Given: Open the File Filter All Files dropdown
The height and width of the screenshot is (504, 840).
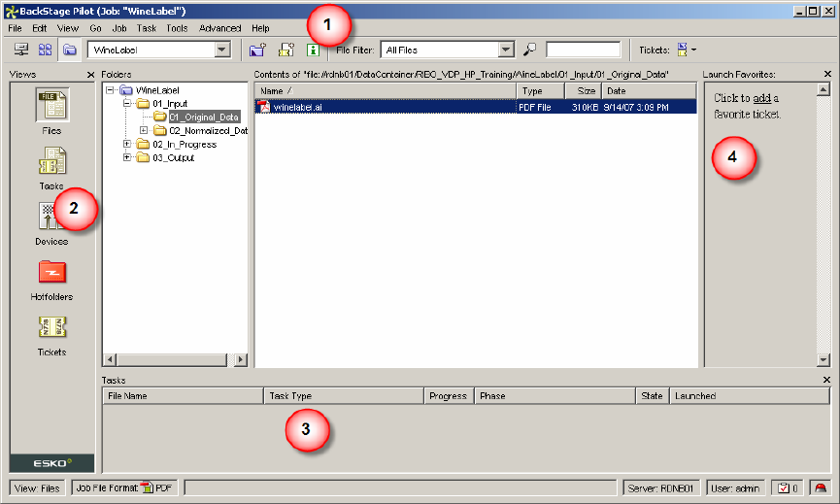Looking at the screenshot, I should click(x=506, y=50).
